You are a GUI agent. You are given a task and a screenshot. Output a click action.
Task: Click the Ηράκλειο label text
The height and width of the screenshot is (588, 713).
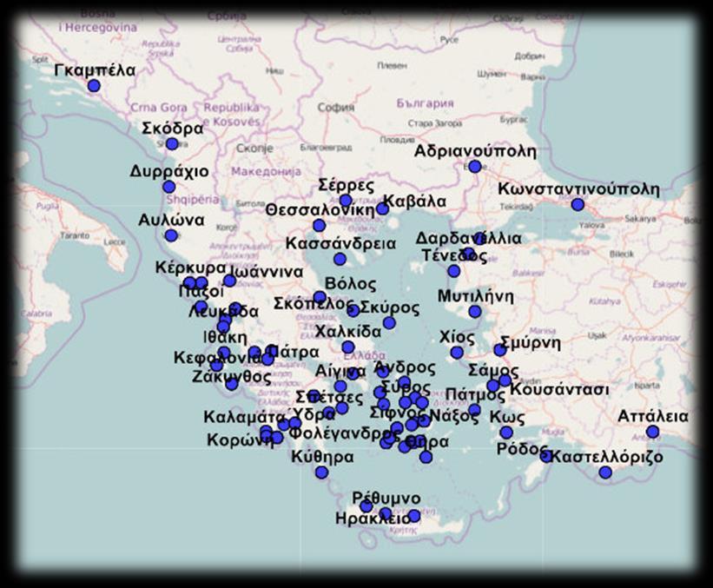click(x=373, y=519)
